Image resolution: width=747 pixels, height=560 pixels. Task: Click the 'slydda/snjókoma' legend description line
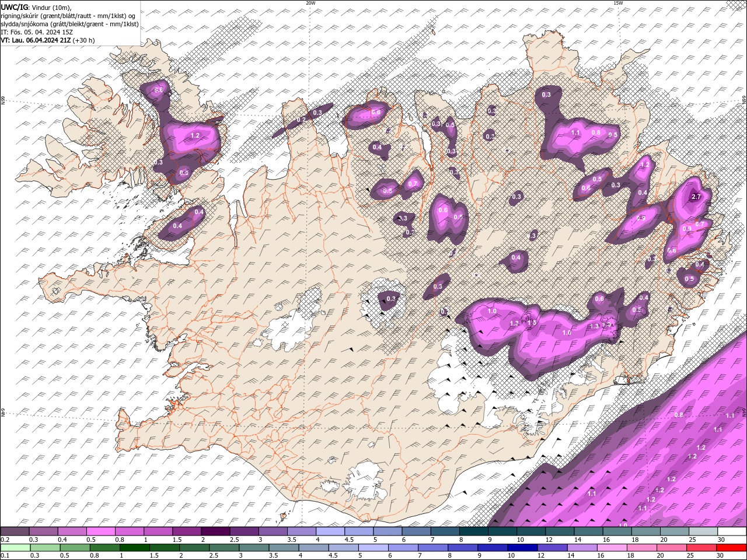[x=69, y=24]
